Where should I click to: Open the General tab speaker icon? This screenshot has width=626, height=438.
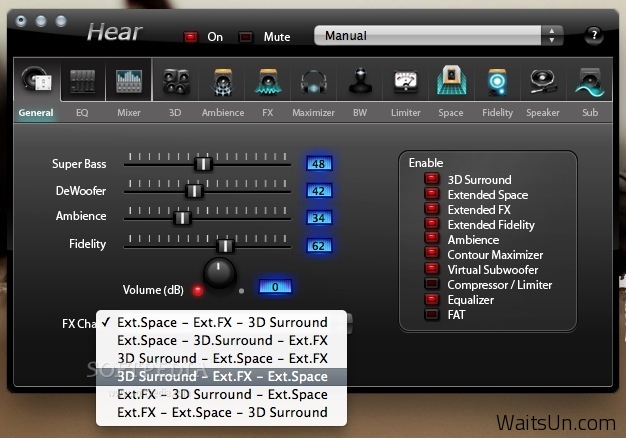point(37,80)
